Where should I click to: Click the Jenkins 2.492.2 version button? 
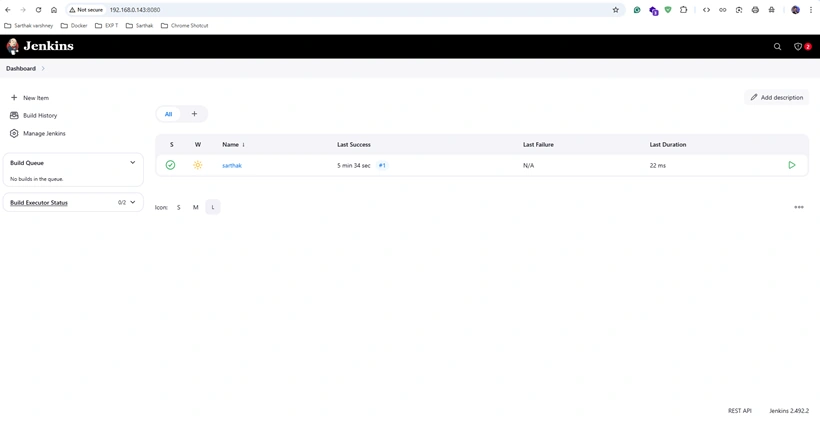pyautogui.click(x=789, y=411)
